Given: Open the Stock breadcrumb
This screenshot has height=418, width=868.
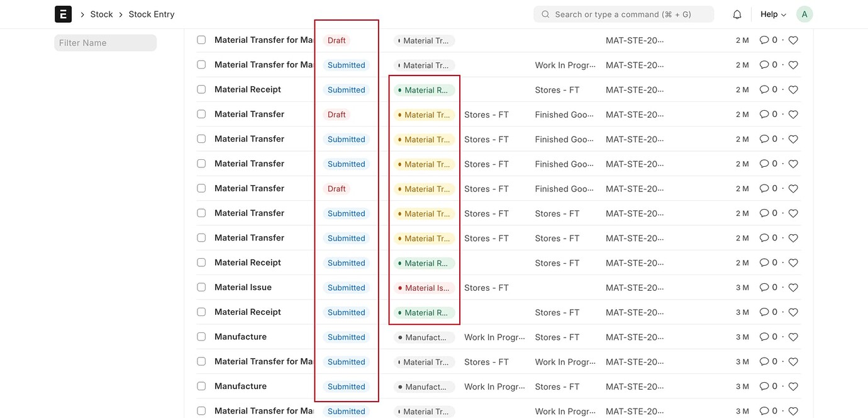Looking at the screenshot, I should [x=101, y=13].
